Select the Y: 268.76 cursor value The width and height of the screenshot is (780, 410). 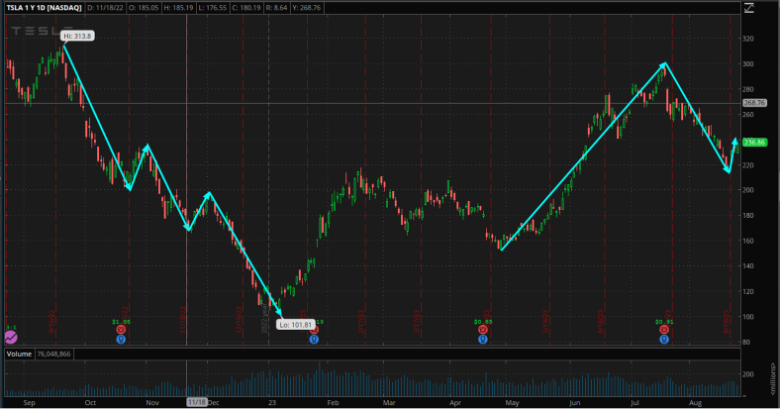(307, 8)
